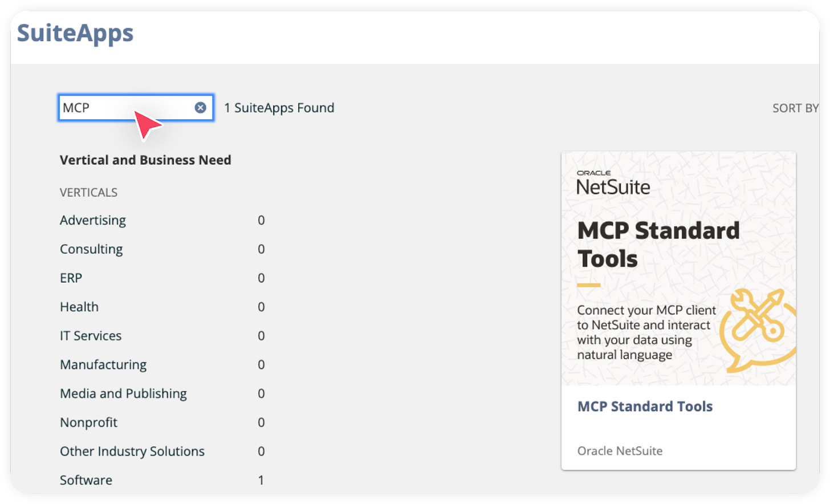The height and width of the screenshot is (504, 830).
Task: Click the SORT BY label
Action: 795,108
